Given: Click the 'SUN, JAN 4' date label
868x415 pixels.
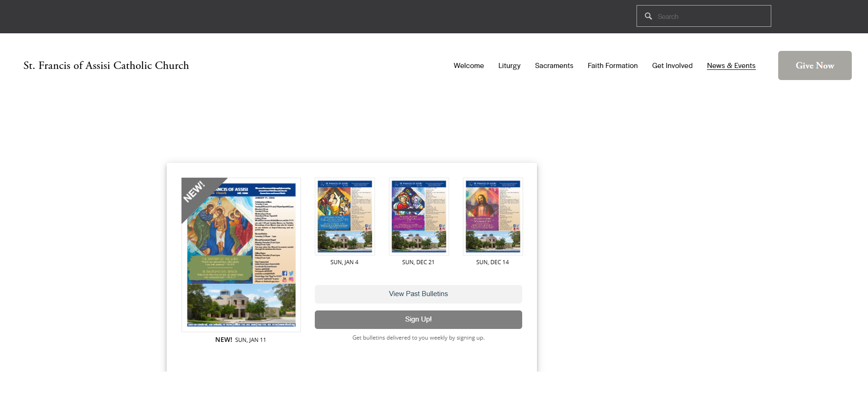Looking at the screenshot, I should tap(344, 262).
